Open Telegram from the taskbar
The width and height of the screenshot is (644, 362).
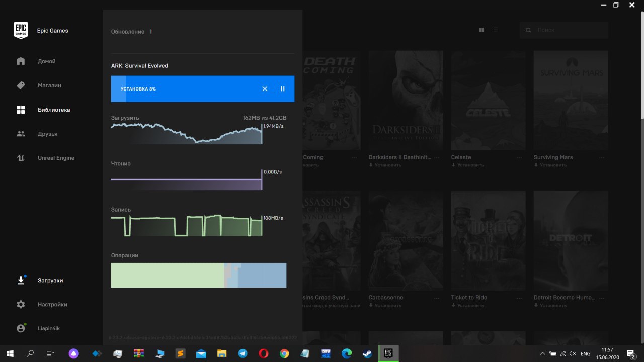243,354
